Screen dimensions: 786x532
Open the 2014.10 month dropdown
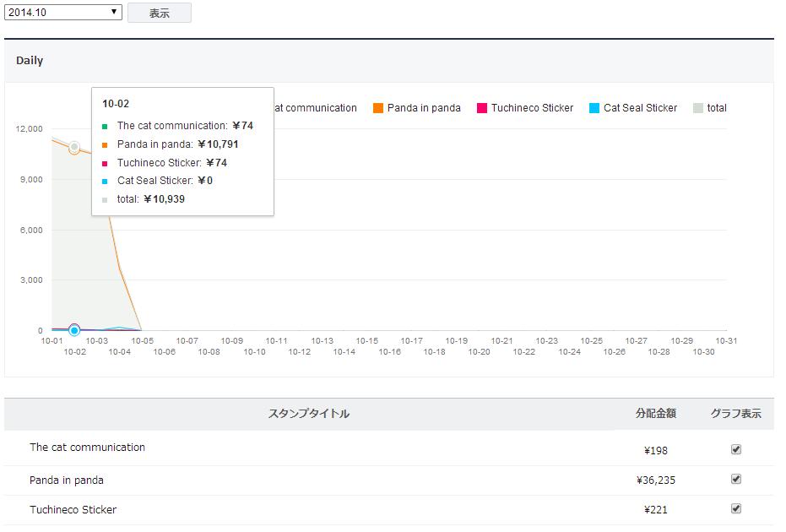[x=63, y=12]
